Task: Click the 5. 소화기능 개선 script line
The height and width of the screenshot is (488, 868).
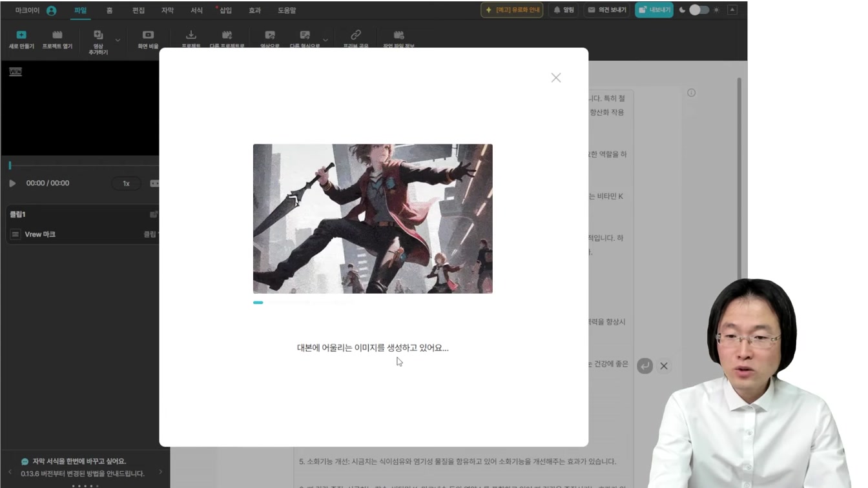Action: (457, 462)
